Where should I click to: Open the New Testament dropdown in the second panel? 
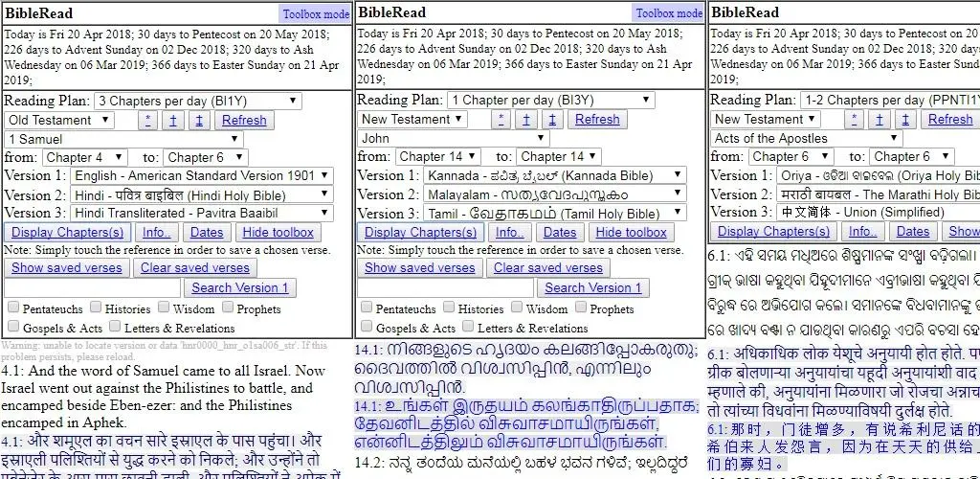pyautogui.click(x=412, y=119)
